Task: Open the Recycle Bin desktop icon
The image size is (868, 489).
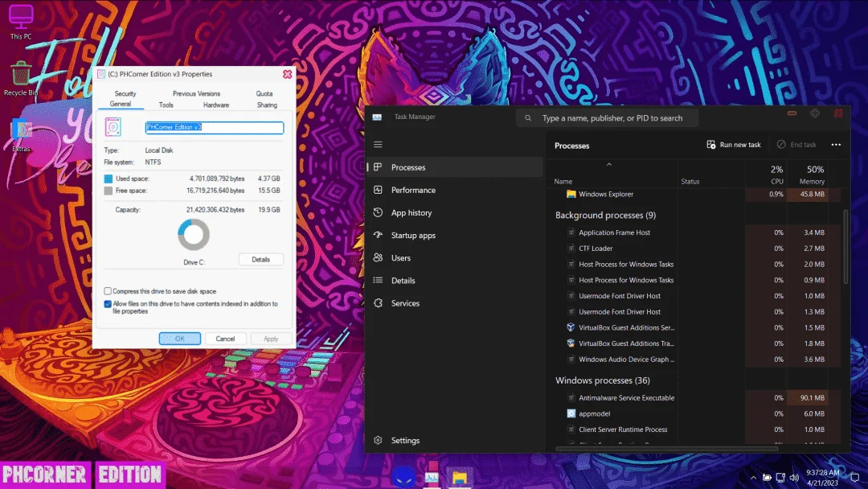Action: click(21, 79)
